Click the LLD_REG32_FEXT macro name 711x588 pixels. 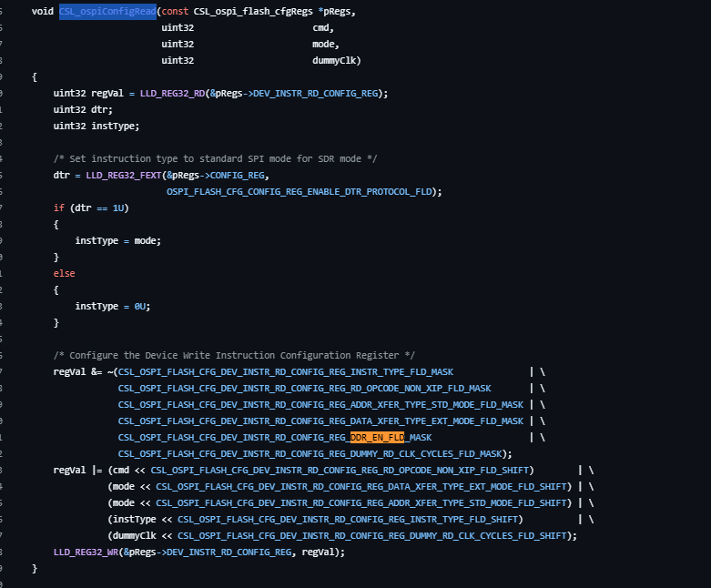tap(124, 176)
